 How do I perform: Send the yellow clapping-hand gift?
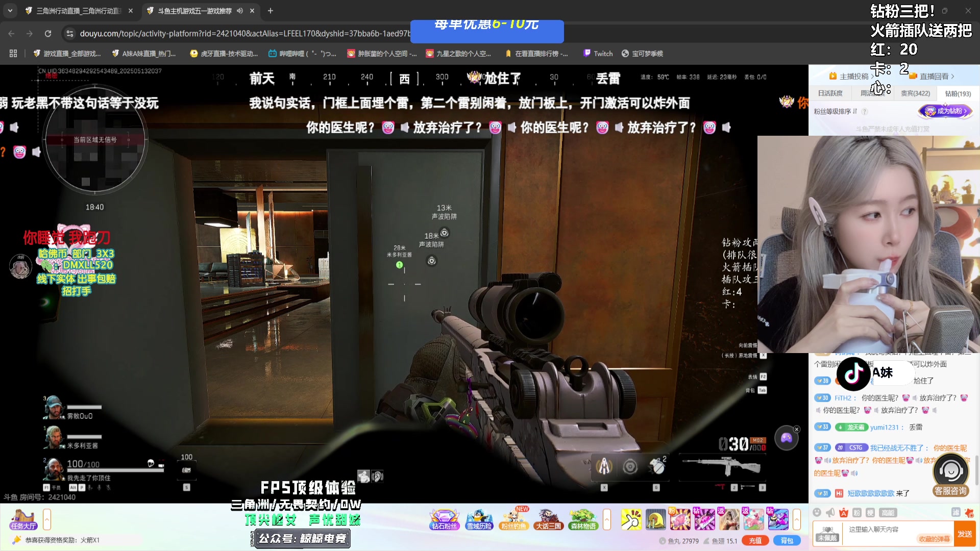tap(631, 519)
